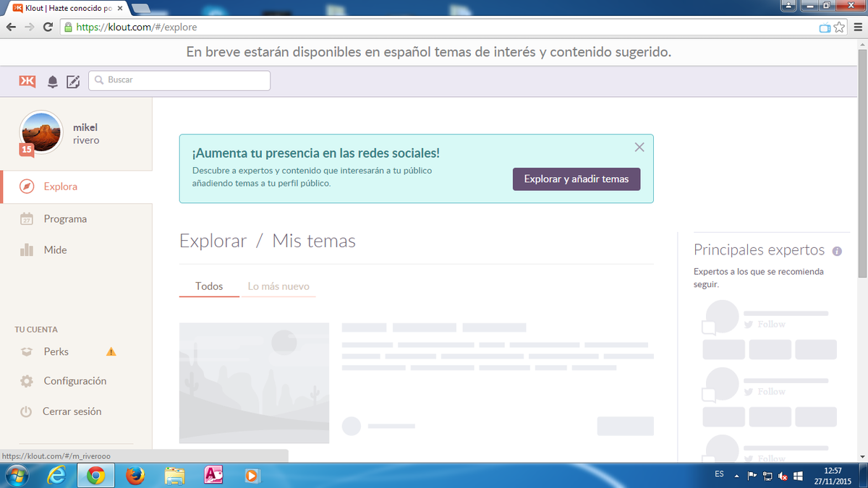
Task: Select Cerrar sesión to log out
Action: [x=72, y=411]
